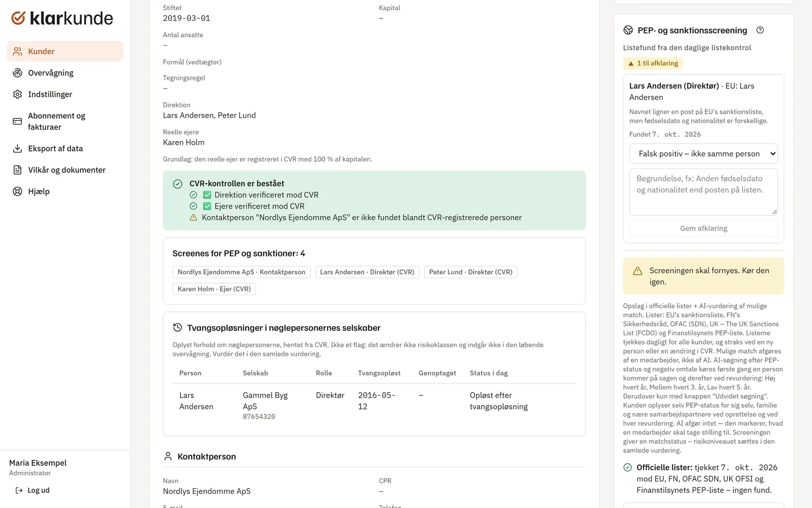The height and width of the screenshot is (508, 812).
Task: Click the check circle beside Officielle lister
Action: click(x=628, y=467)
